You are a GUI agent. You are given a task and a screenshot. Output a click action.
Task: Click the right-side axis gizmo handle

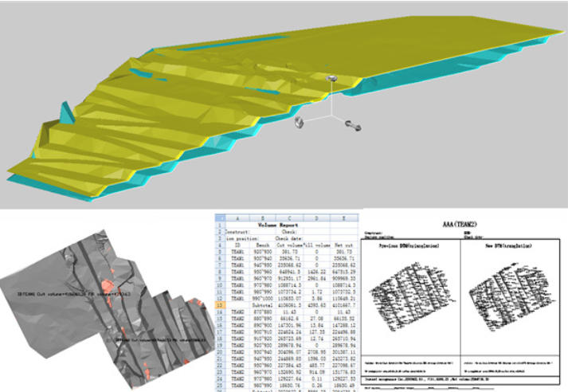(353, 125)
